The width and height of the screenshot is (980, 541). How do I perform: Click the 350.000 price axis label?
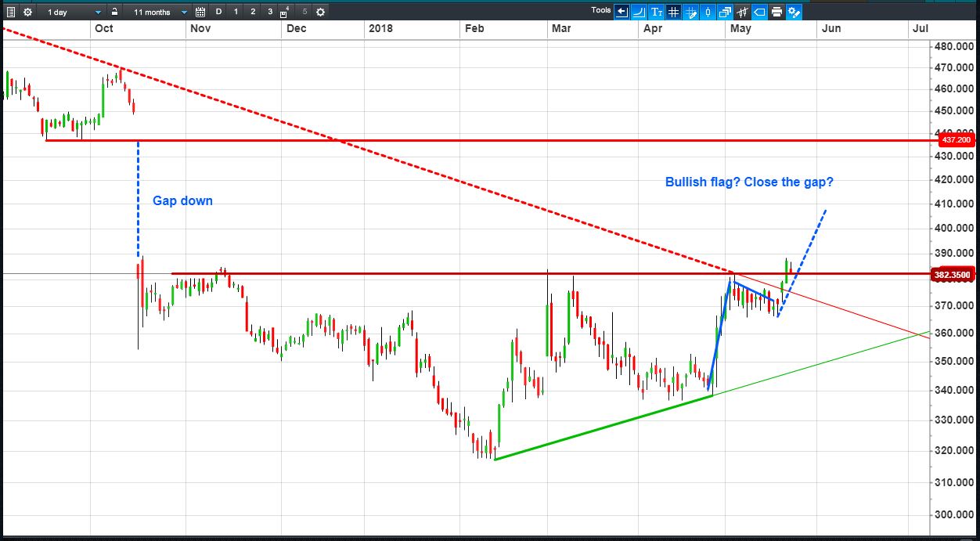click(x=955, y=362)
